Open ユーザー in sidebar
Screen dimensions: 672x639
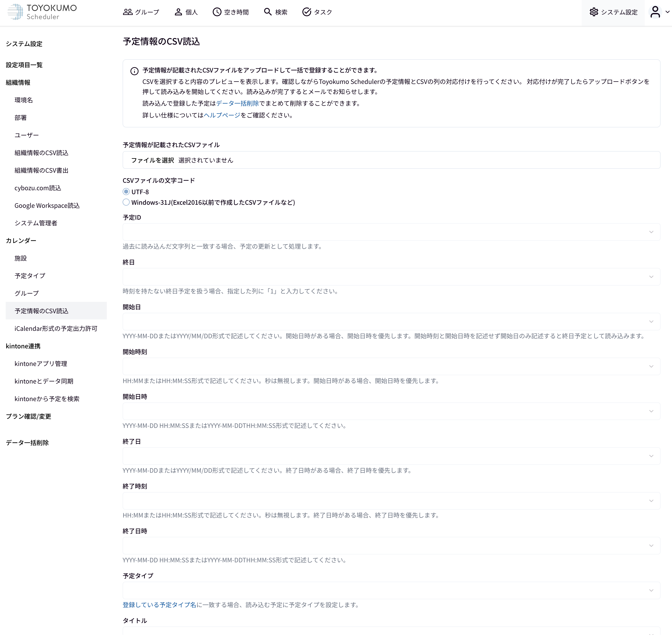coord(27,135)
